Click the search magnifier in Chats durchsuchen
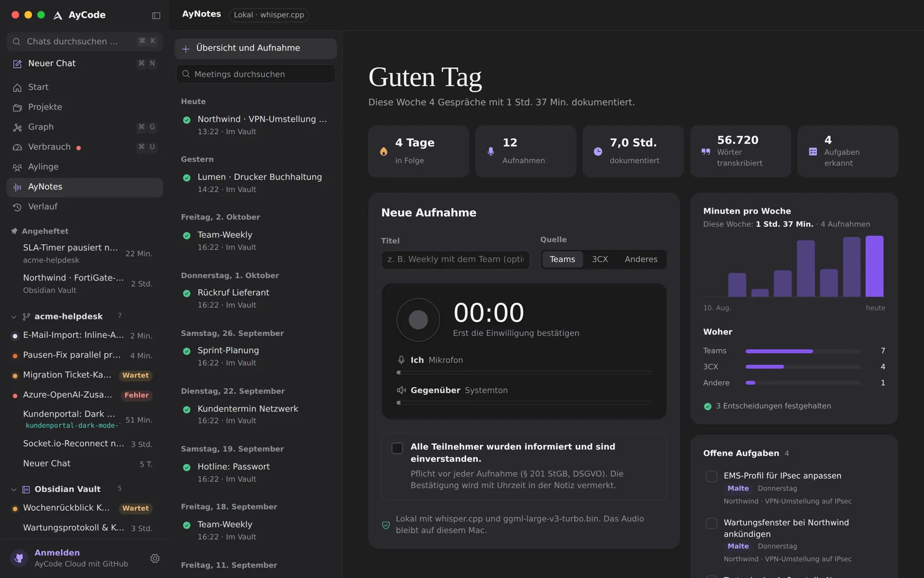The width and height of the screenshot is (924, 578). [x=17, y=42]
